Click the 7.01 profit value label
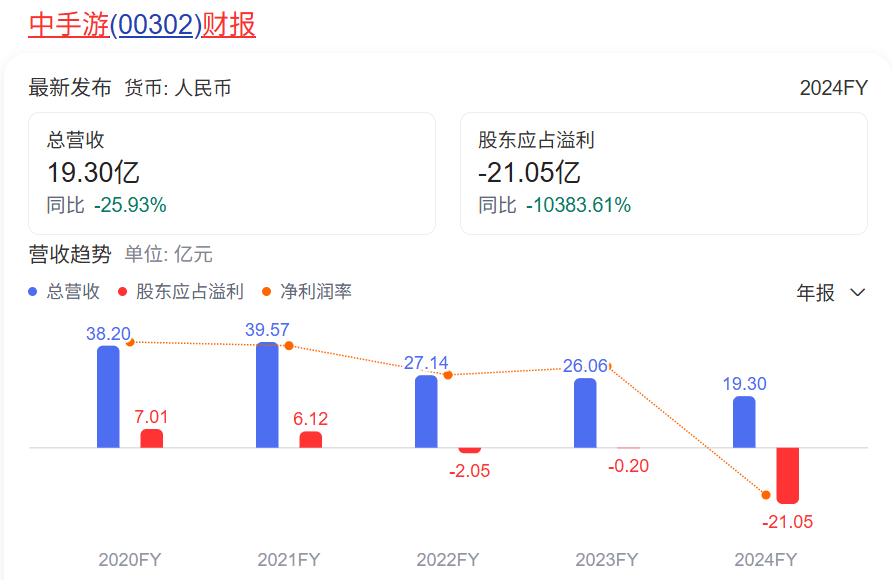Screen dimensions: 892x580 coord(151,417)
